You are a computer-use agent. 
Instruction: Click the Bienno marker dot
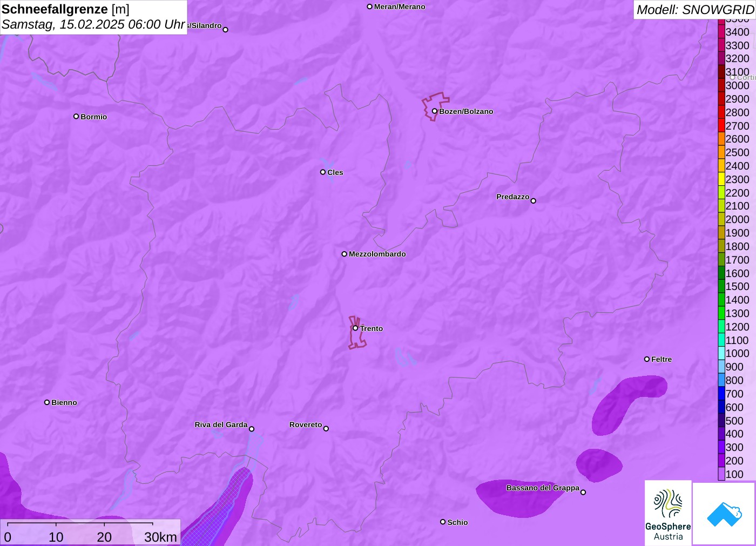click(x=47, y=402)
